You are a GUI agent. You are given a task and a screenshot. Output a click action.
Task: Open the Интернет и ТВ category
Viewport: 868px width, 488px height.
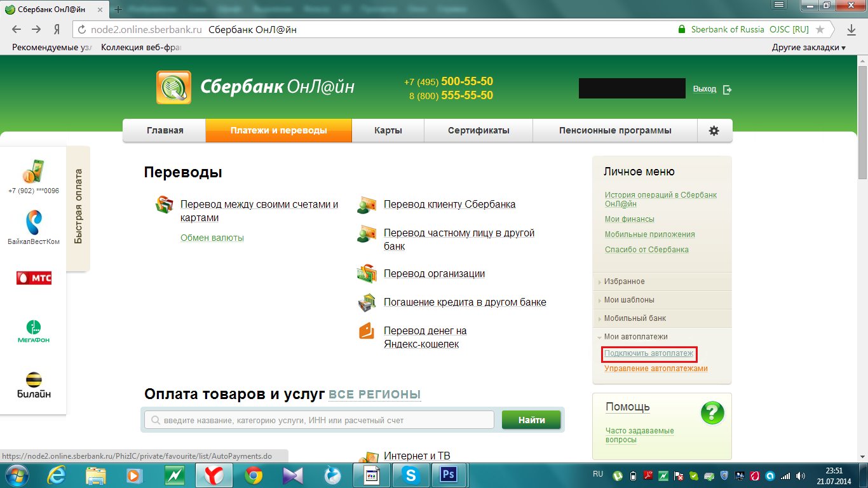[417, 456]
